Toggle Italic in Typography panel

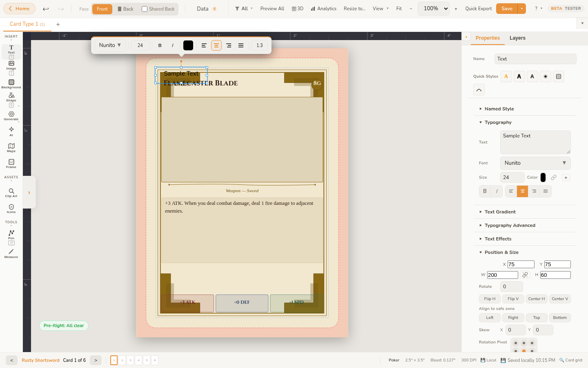pos(497,191)
